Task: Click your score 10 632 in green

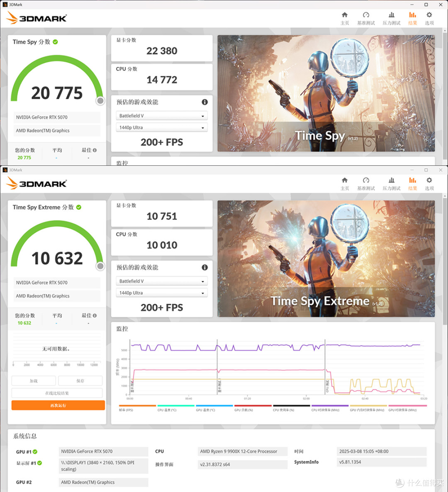Action: tap(24, 323)
